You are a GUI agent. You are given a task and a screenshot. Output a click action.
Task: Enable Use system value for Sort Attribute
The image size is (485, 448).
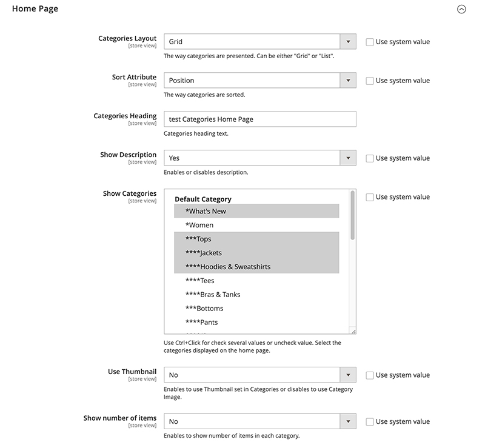click(370, 81)
